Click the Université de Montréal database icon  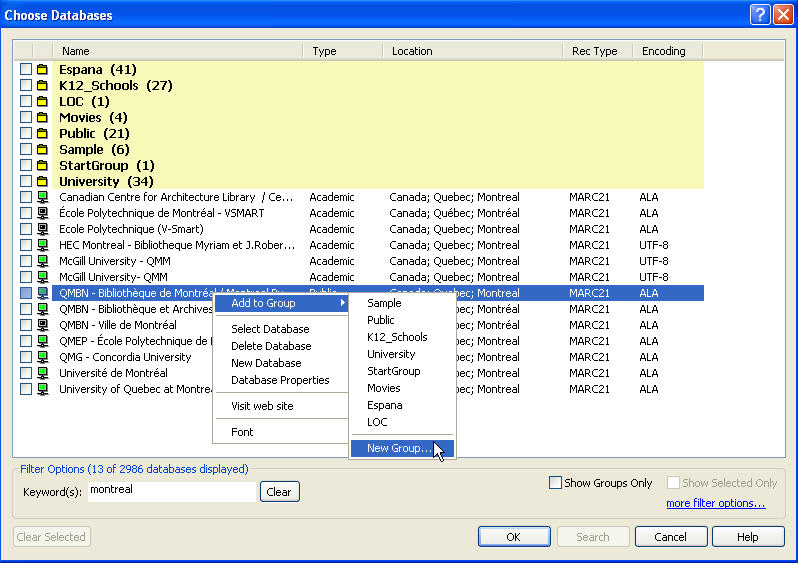click(43, 373)
